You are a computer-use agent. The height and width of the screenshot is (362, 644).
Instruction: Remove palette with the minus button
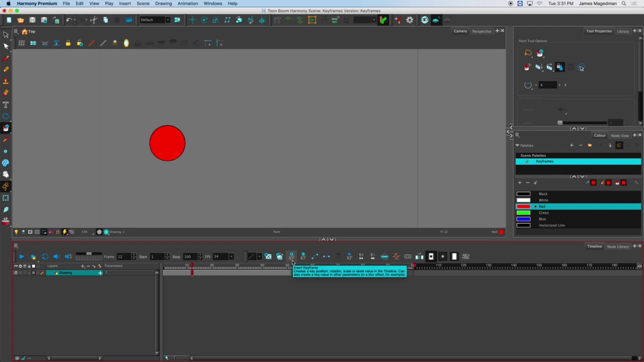(580, 145)
